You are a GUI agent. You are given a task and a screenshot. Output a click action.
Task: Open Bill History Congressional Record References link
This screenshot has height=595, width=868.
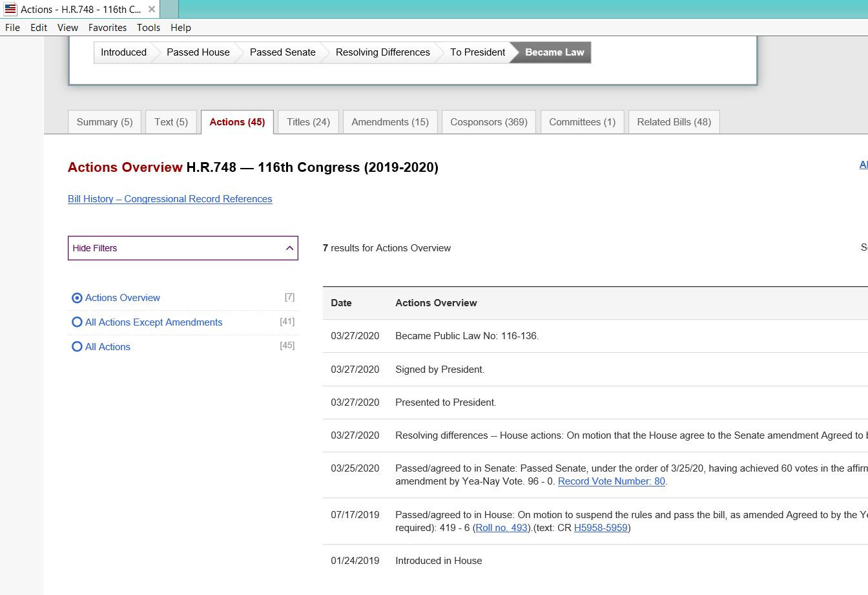170,199
